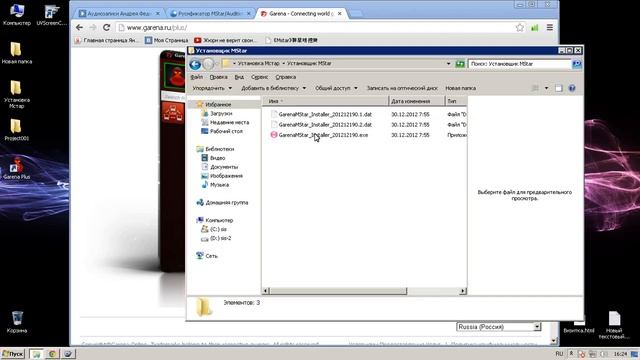Sort files by the Имя column header
Viewport: 640px width, 360px height.
pos(325,101)
